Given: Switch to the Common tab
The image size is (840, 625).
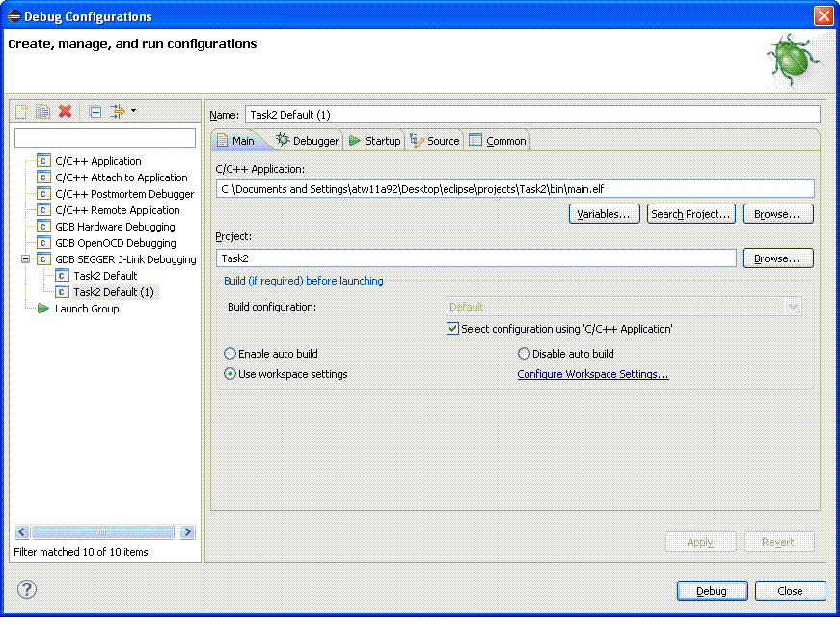Looking at the screenshot, I should (498, 141).
